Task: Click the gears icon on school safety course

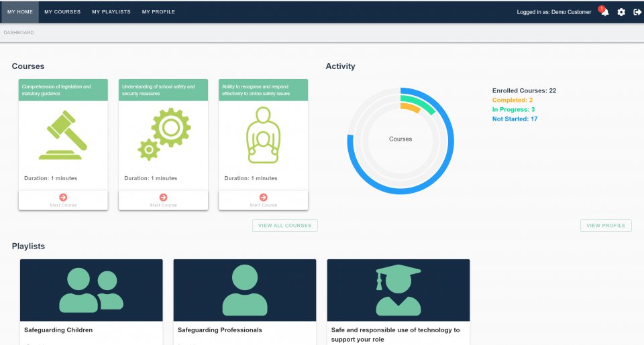Action: (x=164, y=134)
